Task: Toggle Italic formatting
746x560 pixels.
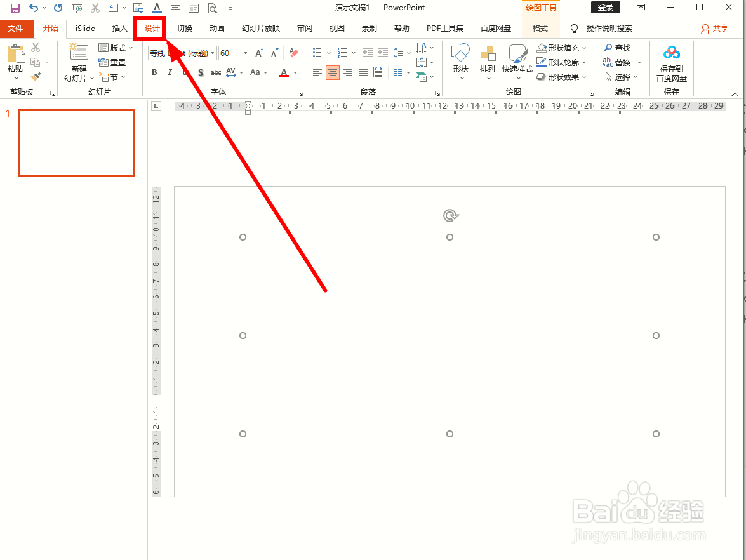Action: click(x=170, y=72)
